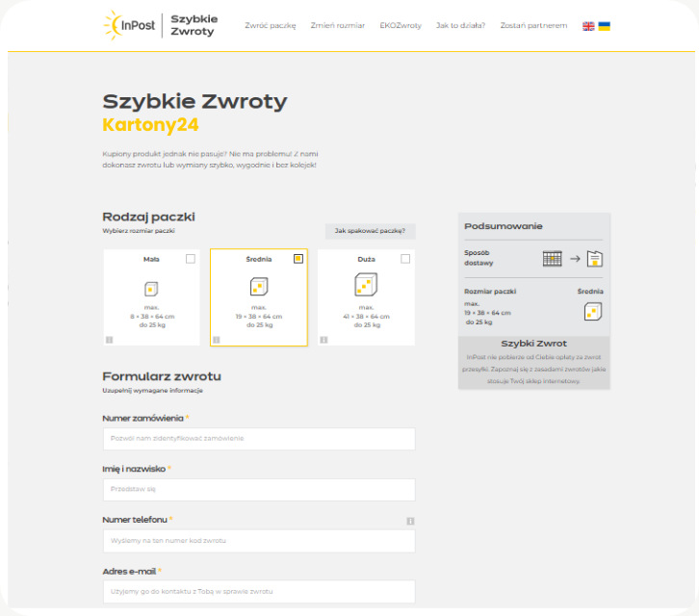Viewport: 699px width, 616px height.
Task: Click '19 × 38 × 64 cm' in summary
Action: pos(487,313)
